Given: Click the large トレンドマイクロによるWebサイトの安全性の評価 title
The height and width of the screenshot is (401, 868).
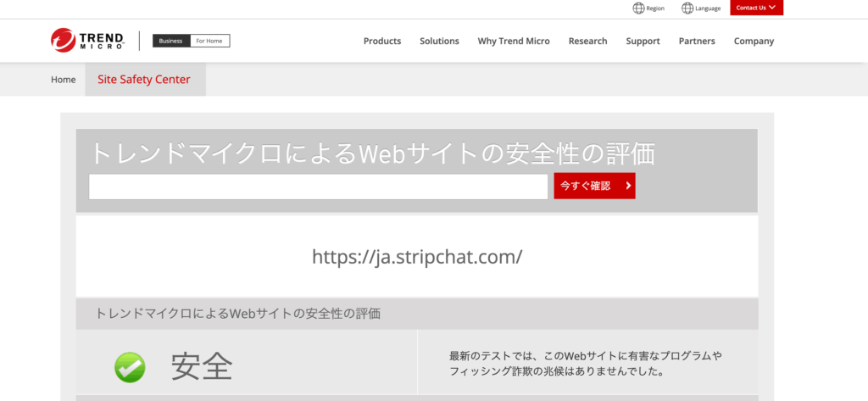Looking at the screenshot, I should pyautogui.click(x=372, y=153).
